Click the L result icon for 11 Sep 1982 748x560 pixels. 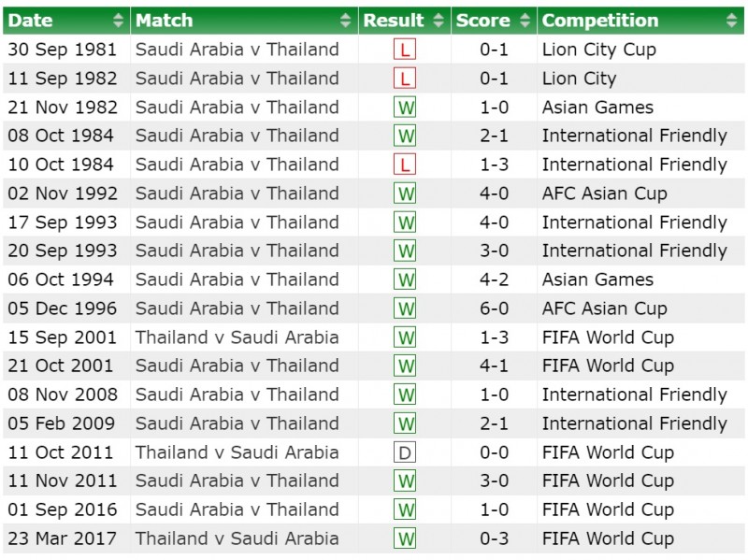tap(405, 79)
